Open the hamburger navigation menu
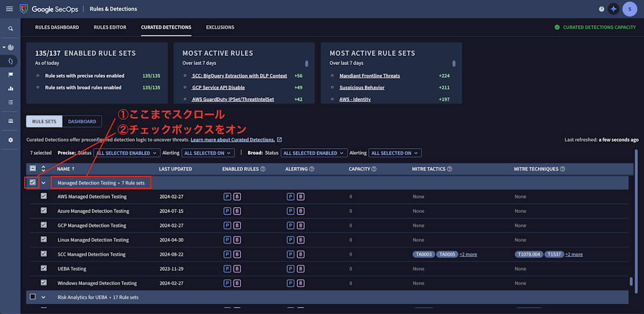 point(9,9)
